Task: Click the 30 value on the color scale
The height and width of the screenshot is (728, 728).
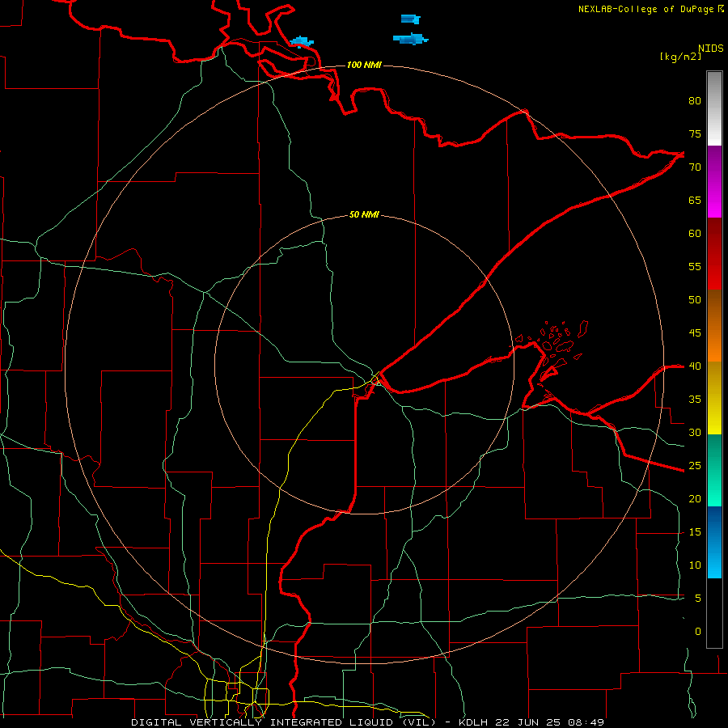Action: tap(695, 433)
